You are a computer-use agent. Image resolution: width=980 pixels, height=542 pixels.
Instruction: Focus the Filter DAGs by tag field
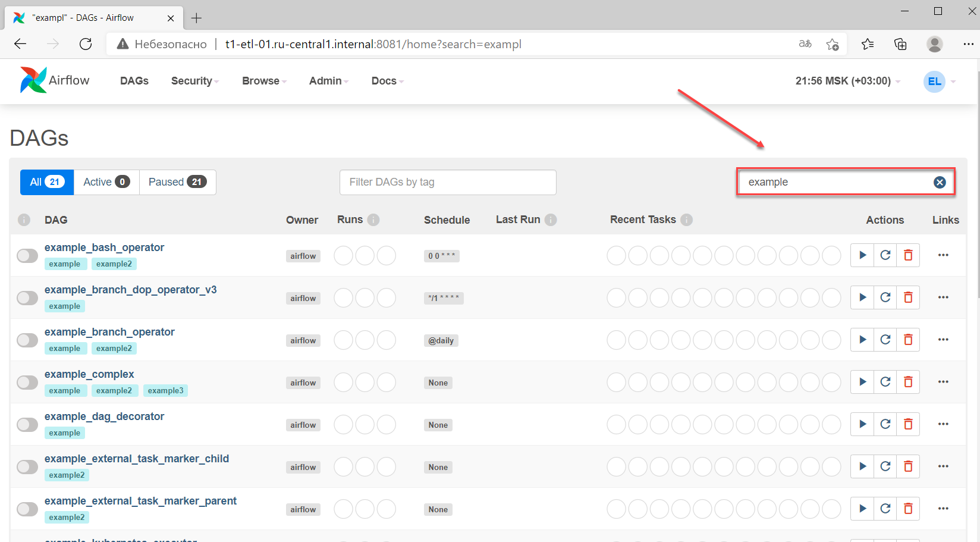[448, 182]
